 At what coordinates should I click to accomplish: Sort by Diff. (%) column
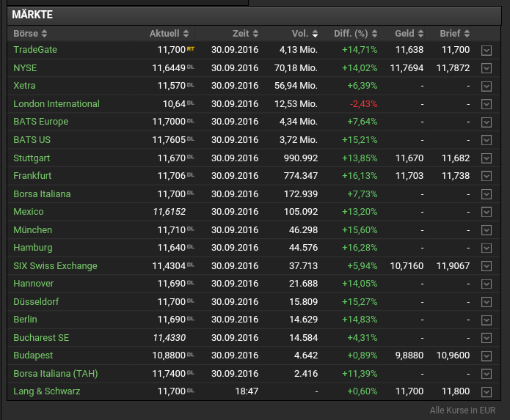[355, 34]
